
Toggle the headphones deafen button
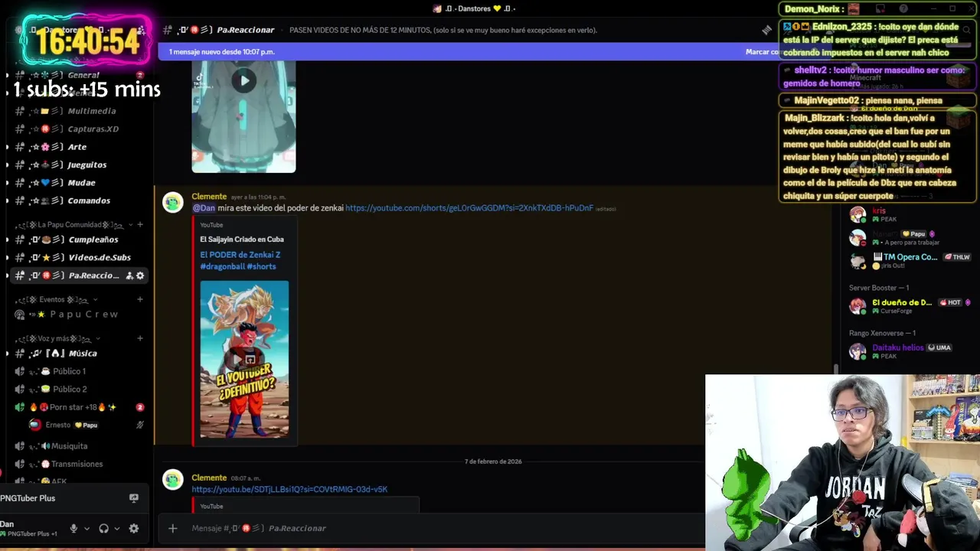click(x=103, y=528)
